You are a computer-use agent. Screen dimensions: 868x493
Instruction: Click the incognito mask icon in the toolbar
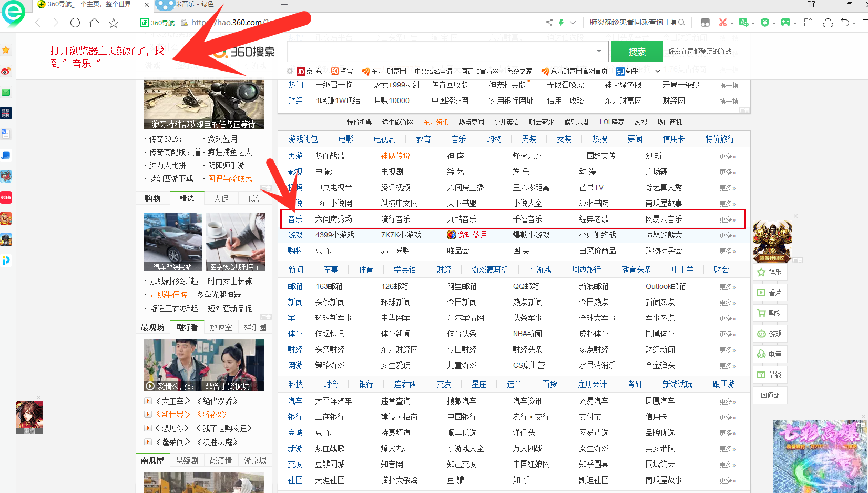705,23
